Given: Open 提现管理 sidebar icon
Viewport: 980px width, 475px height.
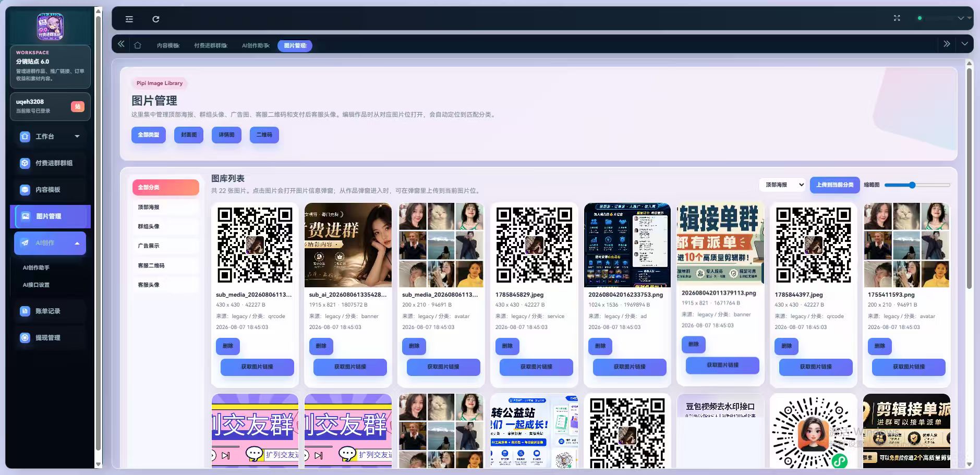Looking at the screenshot, I should click(x=25, y=338).
